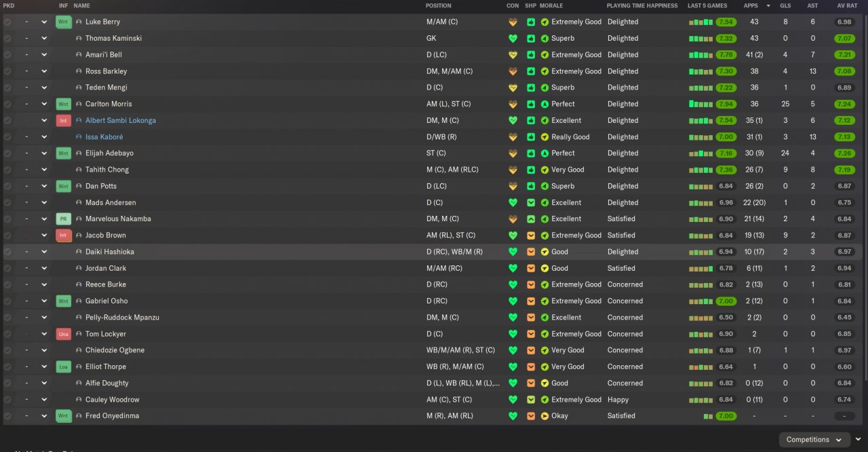Click Fred Onyedinma's Okay morale icon

click(x=545, y=416)
